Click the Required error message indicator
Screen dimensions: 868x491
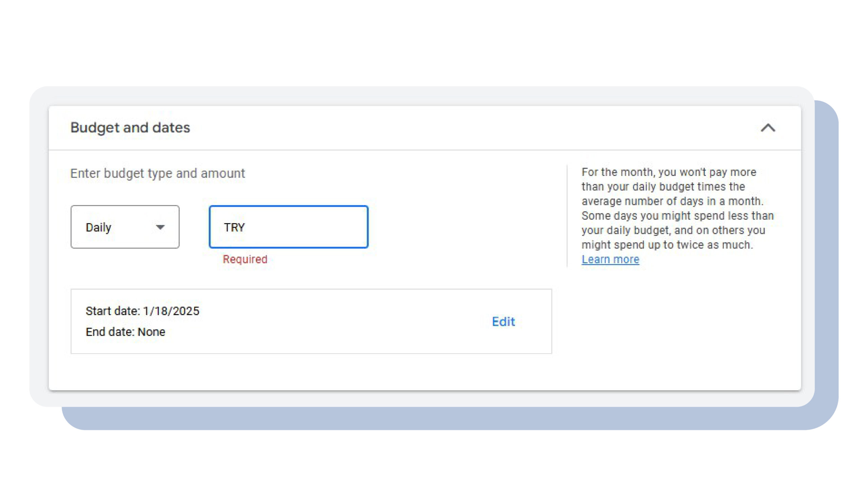(244, 259)
